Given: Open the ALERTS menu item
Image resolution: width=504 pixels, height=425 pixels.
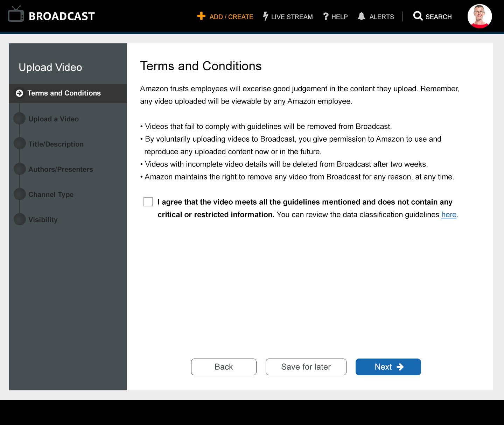Looking at the screenshot, I should pyautogui.click(x=381, y=17).
